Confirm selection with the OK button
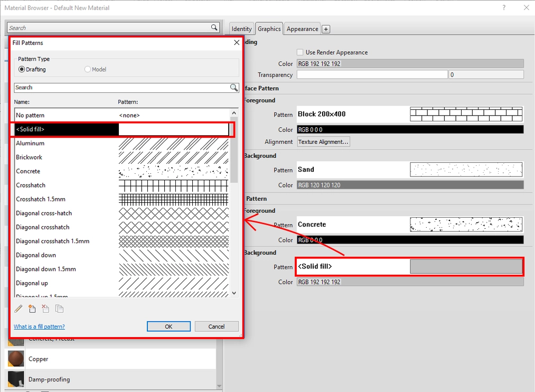 point(168,326)
